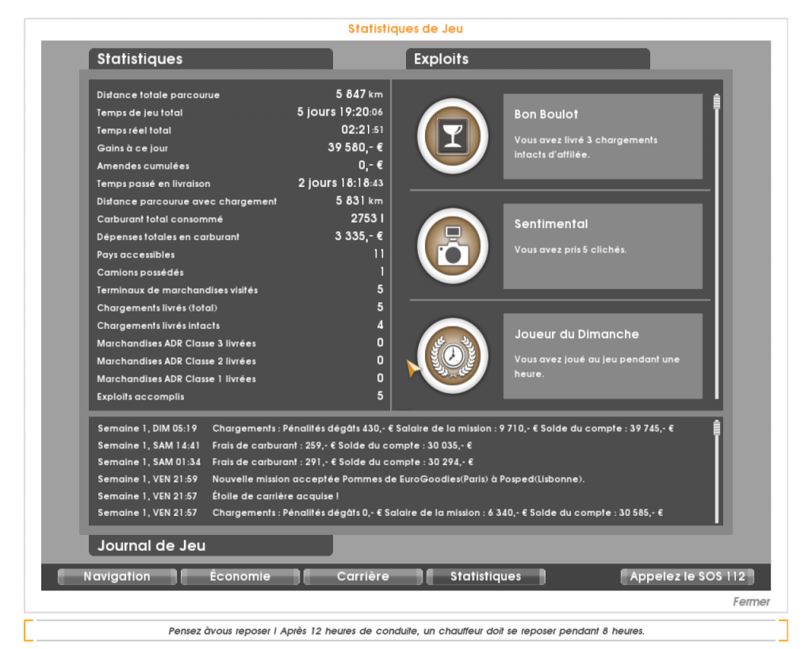
Task: Click the SAM 01:34 fuel cost entry
Action: pos(285,462)
